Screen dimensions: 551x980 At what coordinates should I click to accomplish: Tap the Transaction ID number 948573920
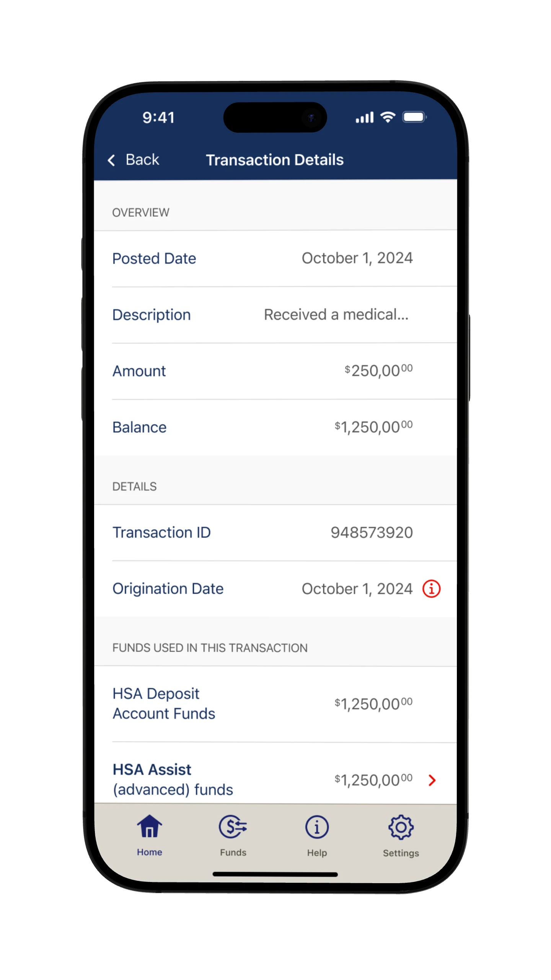(x=372, y=532)
